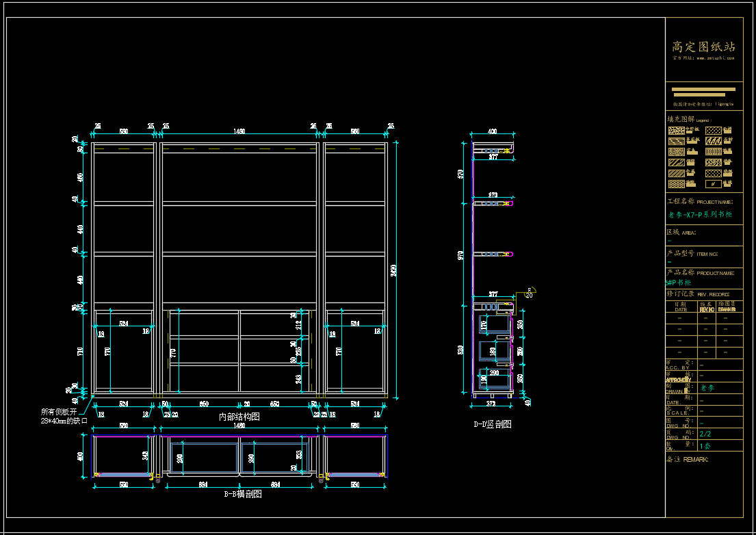This screenshot has width=756, height=535.
Task: Click the 970 dimension in the D-D section
Action: pyautogui.click(x=460, y=255)
